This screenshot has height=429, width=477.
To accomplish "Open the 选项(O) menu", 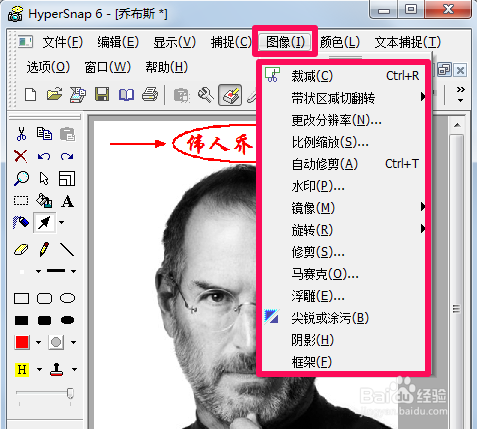I will coord(48,67).
